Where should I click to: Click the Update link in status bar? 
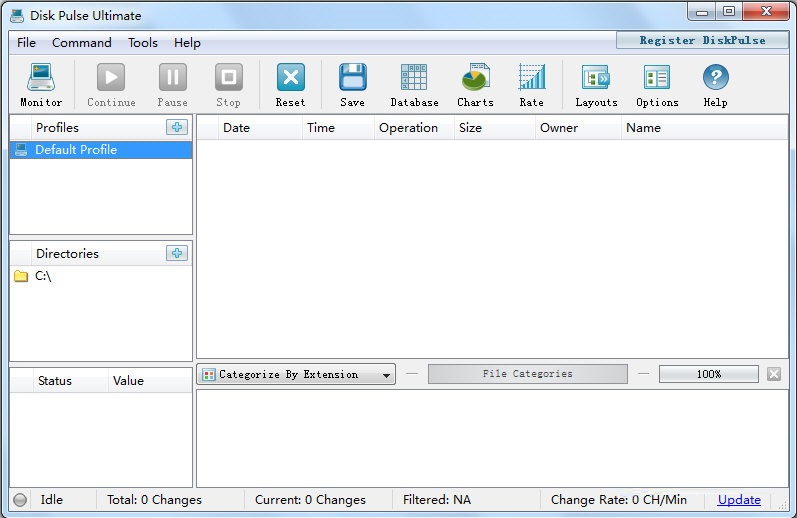click(x=739, y=500)
